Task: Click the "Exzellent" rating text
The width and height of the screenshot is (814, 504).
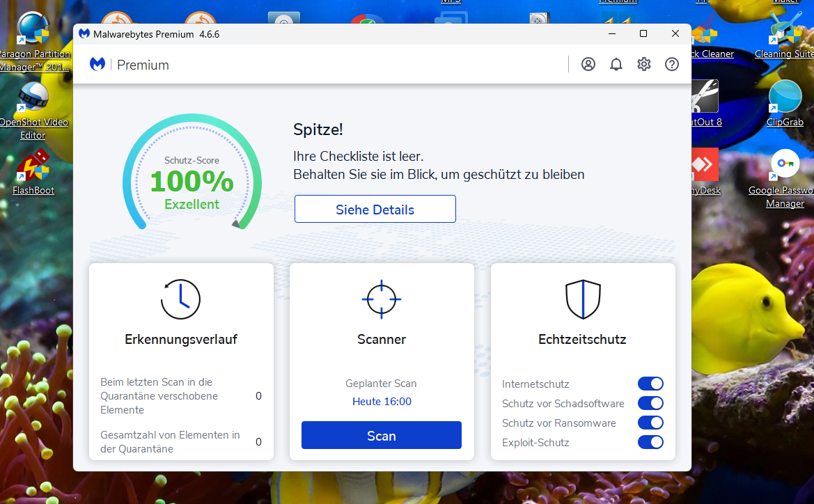Action: click(191, 205)
